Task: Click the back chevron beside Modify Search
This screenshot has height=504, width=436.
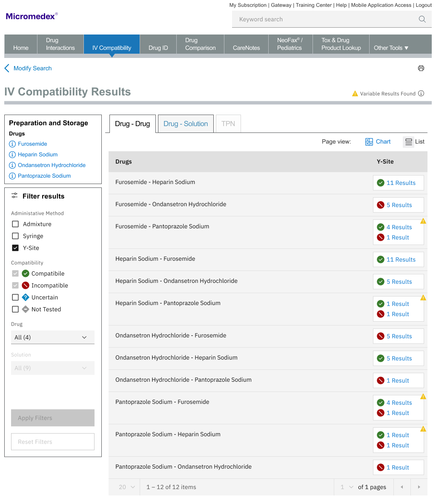Action: tap(7, 68)
